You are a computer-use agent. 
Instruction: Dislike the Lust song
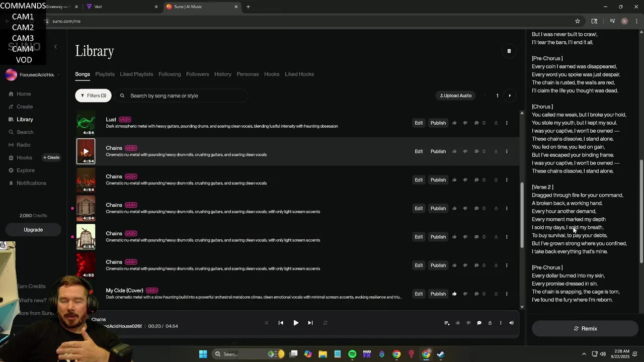coord(465,123)
